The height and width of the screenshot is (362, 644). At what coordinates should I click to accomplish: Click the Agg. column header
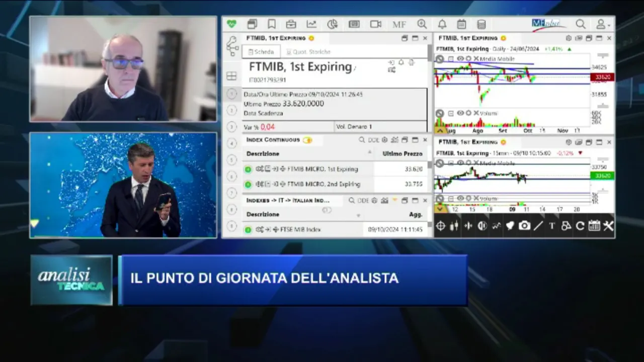[416, 214]
